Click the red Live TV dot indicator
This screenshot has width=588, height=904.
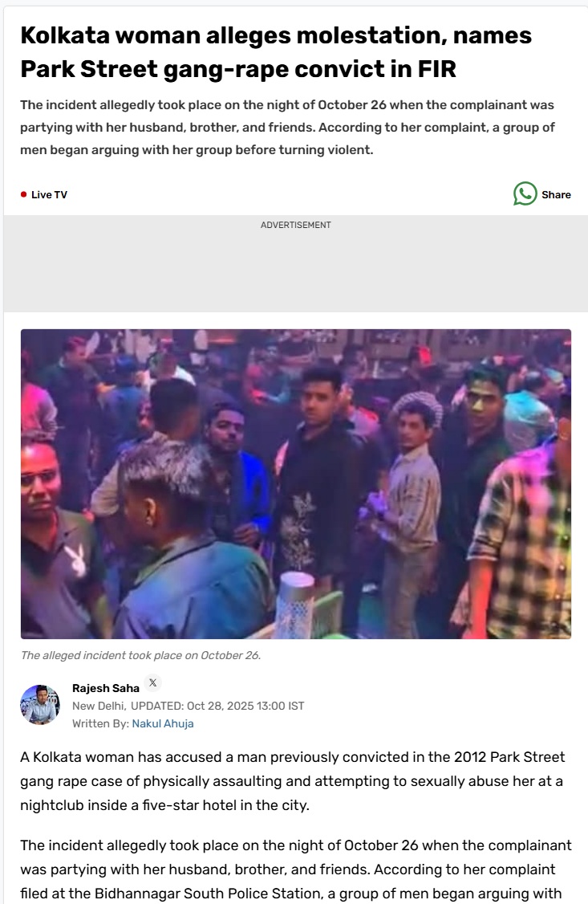(x=23, y=194)
